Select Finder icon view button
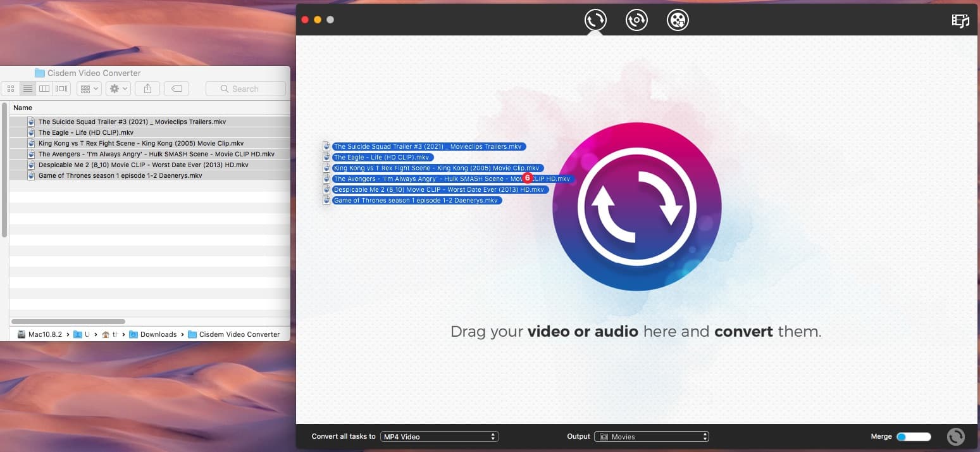Image resolution: width=980 pixels, height=452 pixels. pos(11,89)
